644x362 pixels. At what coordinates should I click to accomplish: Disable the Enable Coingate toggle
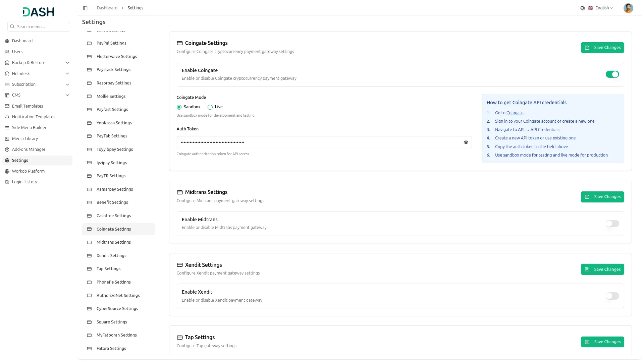point(612,74)
